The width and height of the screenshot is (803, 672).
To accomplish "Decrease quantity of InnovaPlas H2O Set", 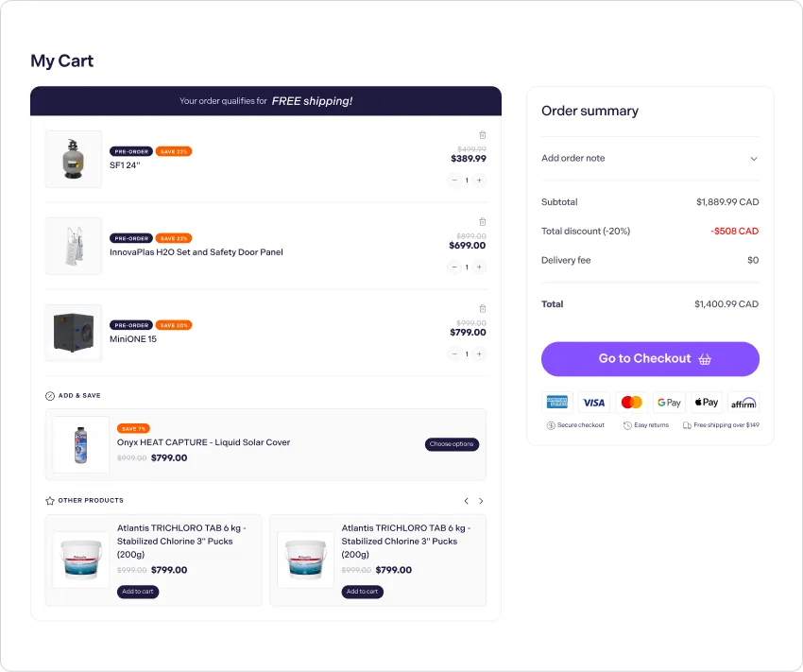I will pos(454,267).
